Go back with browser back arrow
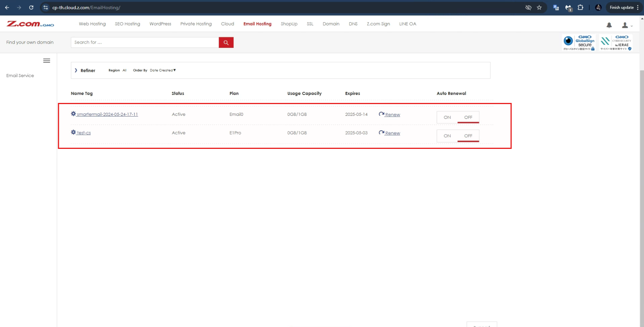Screen dimensions: 644x327 [7, 8]
